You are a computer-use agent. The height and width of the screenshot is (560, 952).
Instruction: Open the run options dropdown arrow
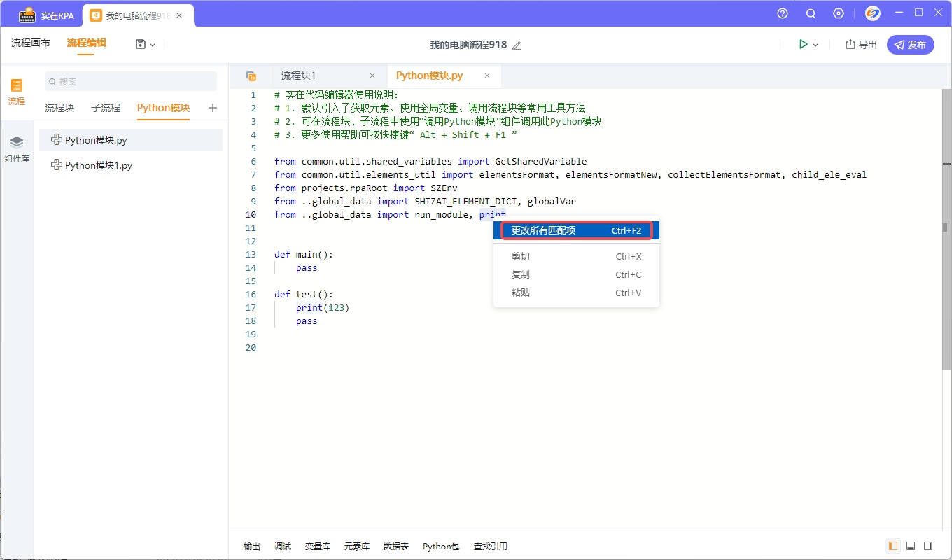(x=815, y=45)
